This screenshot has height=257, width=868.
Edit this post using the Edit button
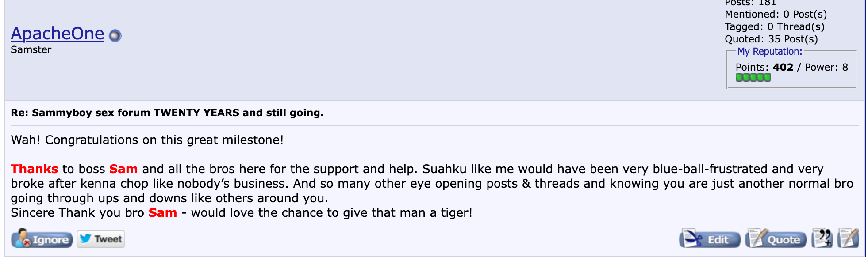pos(710,239)
